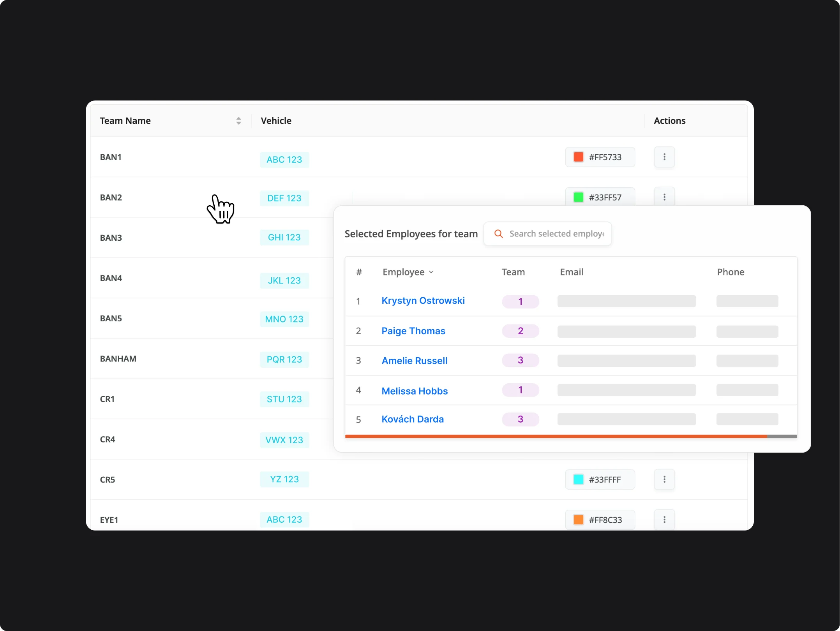This screenshot has width=840, height=631.
Task: Focus the search selected employees field
Action: tap(556, 234)
